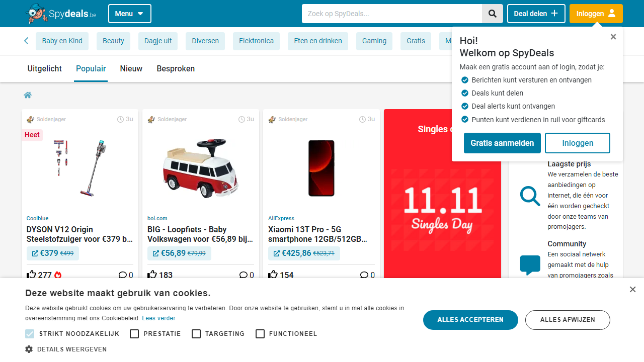Open the Lees verder cookie policy link
The image size is (644, 362).
[158, 318]
